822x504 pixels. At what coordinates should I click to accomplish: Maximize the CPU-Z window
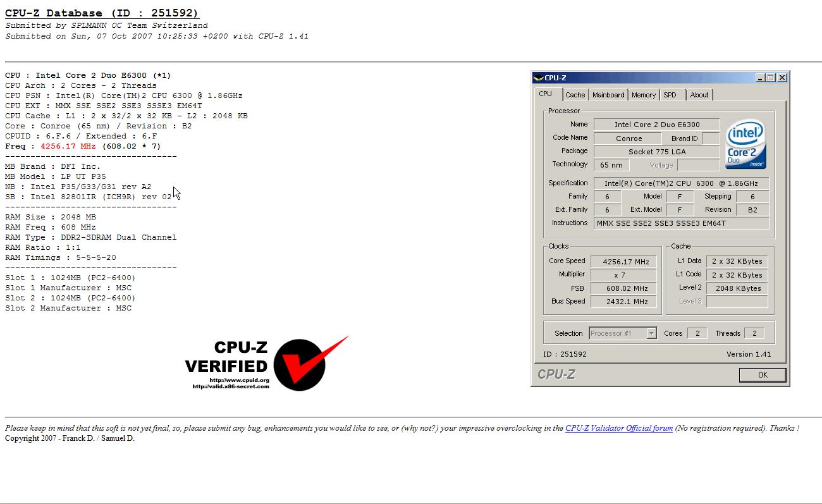tap(771, 78)
